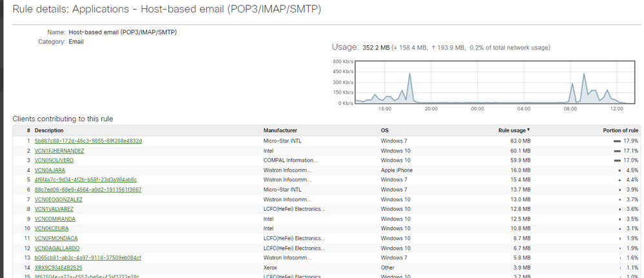Screen dimensions: 644x278
Task: Open client VCN0AJARA
Action: tap(50, 170)
